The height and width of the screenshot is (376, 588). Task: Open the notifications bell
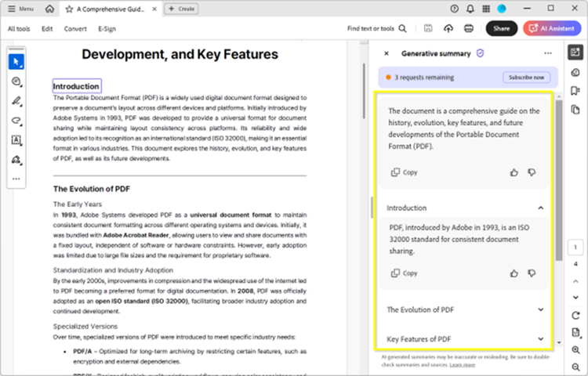click(470, 9)
